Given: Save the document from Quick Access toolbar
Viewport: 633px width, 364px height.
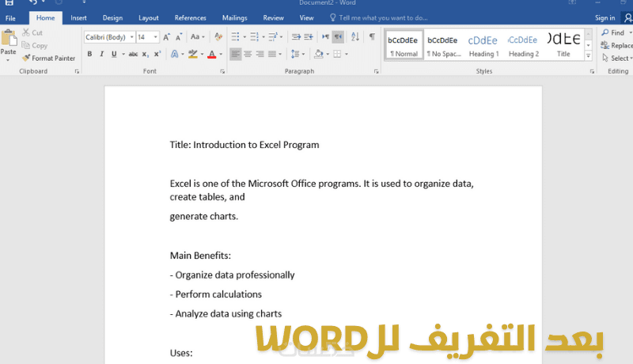Looking at the screenshot, I should (9, 3).
